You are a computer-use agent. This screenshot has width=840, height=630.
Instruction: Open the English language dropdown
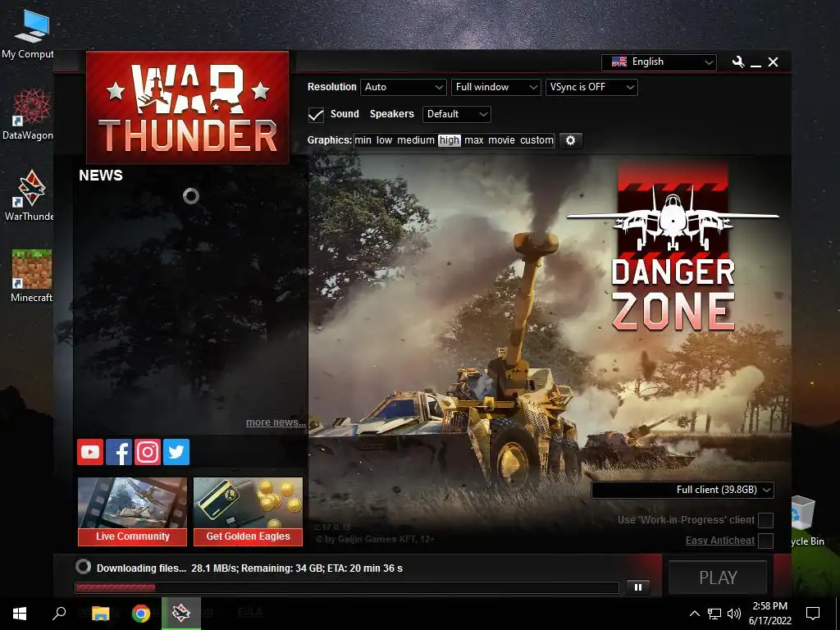point(659,62)
